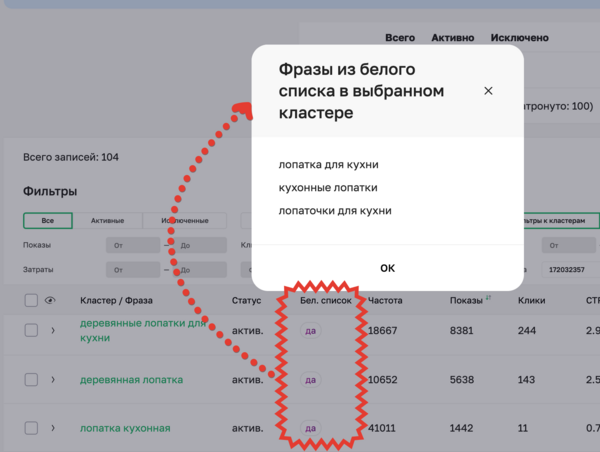Click the 'Показы' To input field
Image resolution: width=600 pixels, height=452 pixels.
pyautogui.click(x=200, y=245)
